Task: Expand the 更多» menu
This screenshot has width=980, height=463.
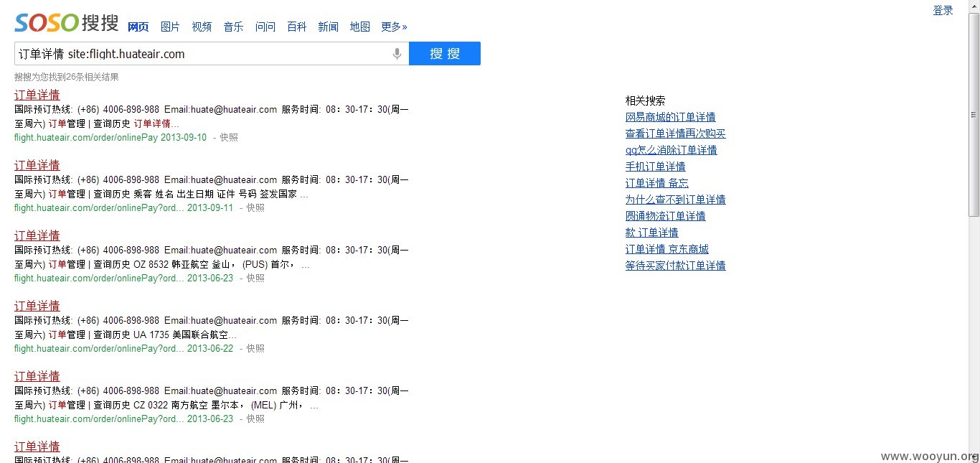Action: click(394, 27)
